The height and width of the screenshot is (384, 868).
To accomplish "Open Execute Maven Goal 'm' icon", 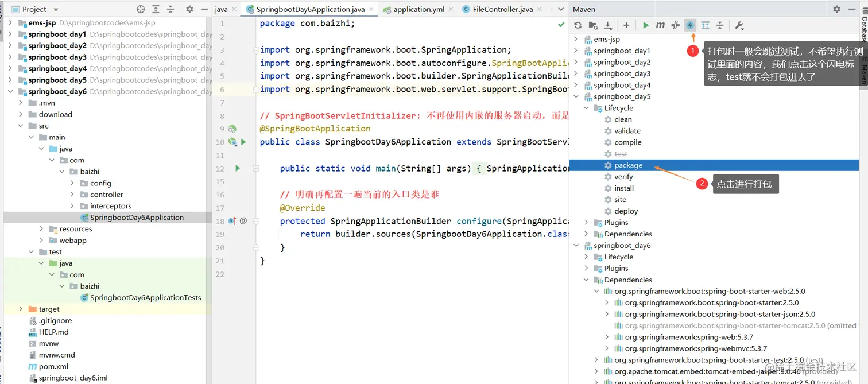I will point(660,25).
